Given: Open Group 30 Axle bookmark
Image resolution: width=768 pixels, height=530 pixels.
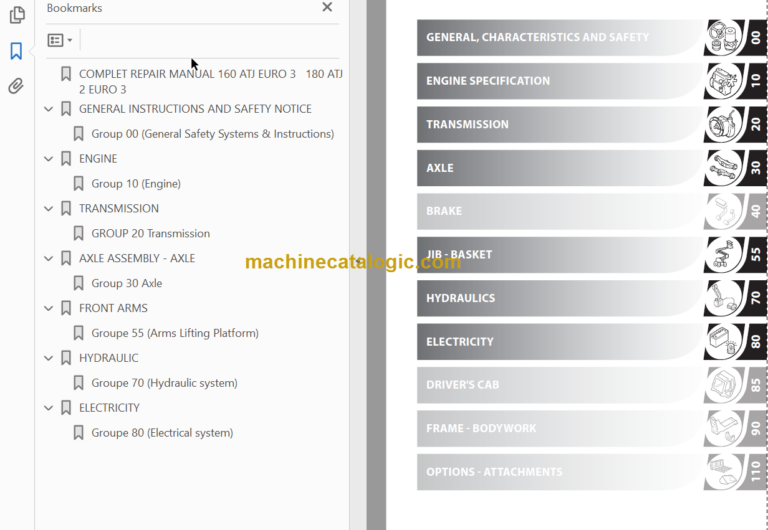Looking at the screenshot, I should point(126,283).
